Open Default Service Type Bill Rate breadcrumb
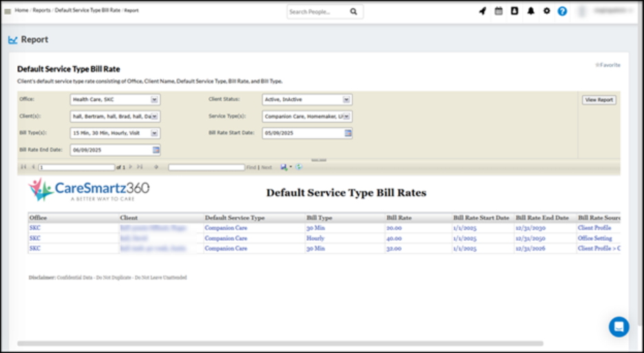 [87, 10]
